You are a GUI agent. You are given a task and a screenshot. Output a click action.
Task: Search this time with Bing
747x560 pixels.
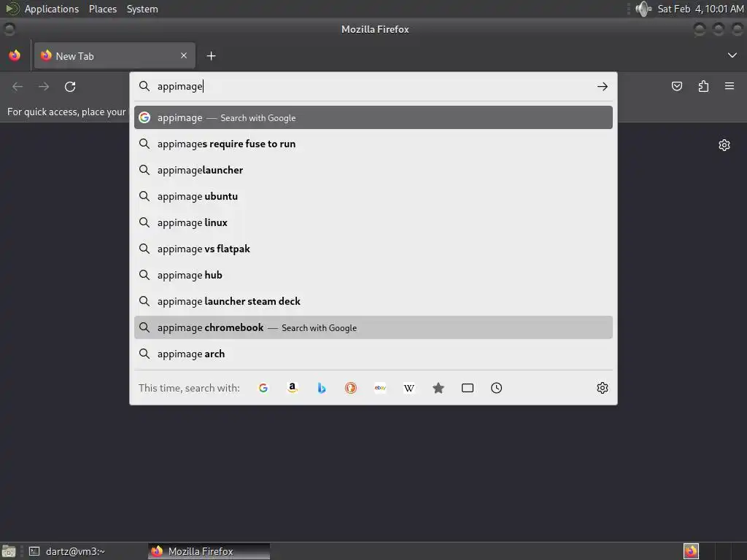click(322, 388)
